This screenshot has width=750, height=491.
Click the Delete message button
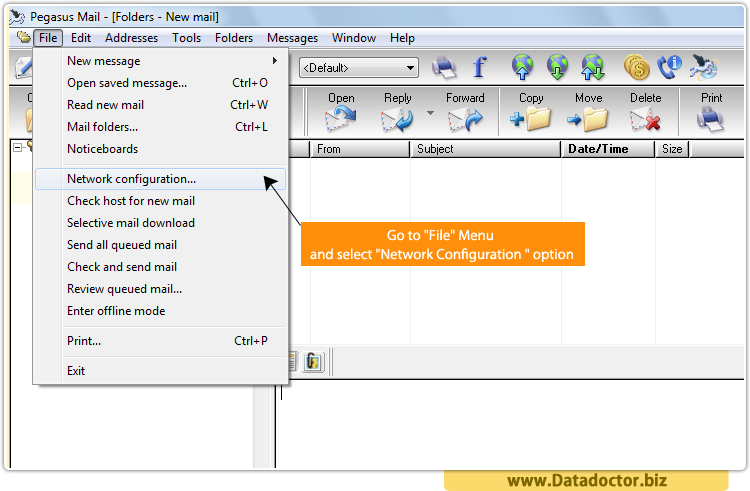click(645, 112)
